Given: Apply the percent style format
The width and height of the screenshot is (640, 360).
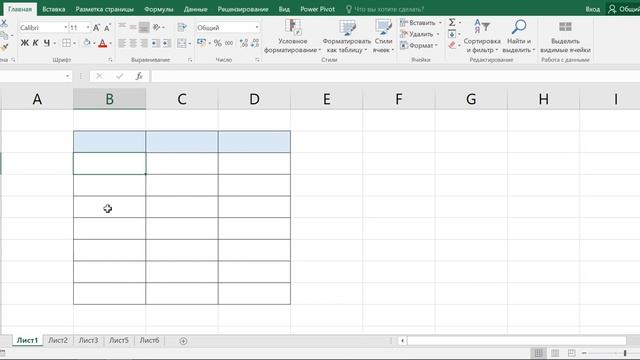Looking at the screenshot, I should click(218, 43).
